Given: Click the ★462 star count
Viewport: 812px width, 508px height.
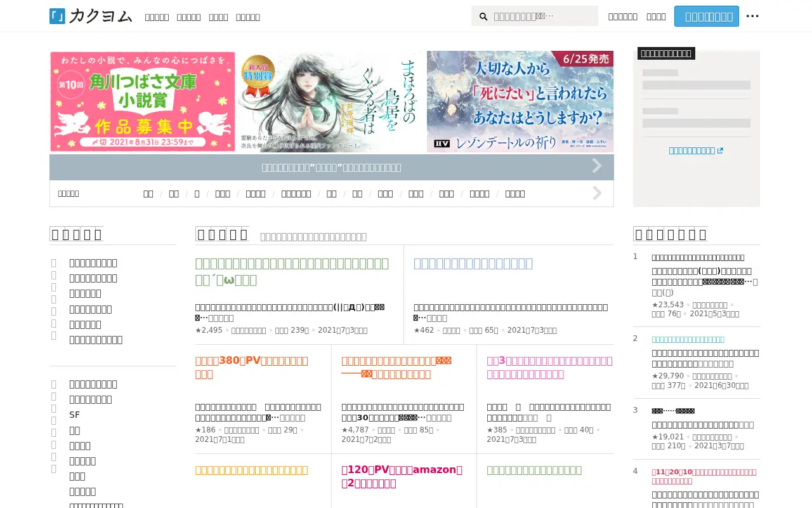Looking at the screenshot, I should (425, 330).
